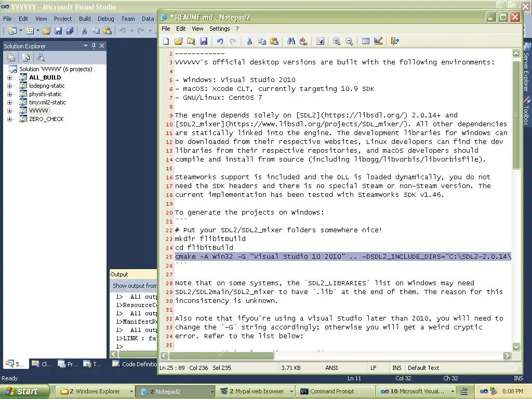Click Save All icon in Visual Studio toolbar
The width and height of the screenshot is (532, 399).
coord(70,31)
